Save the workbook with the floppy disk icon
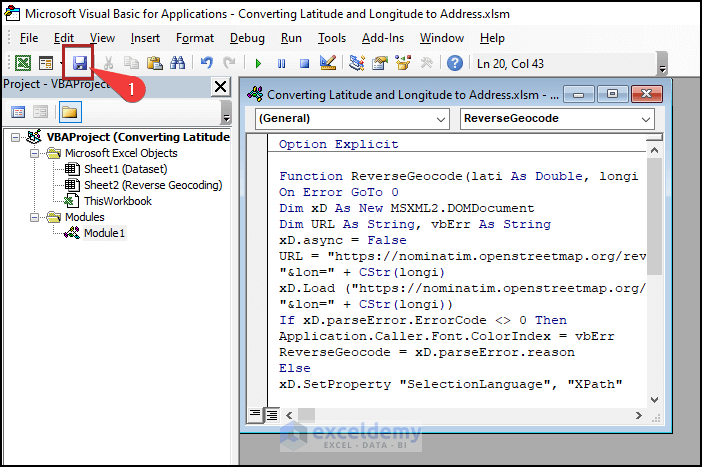 [80, 63]
